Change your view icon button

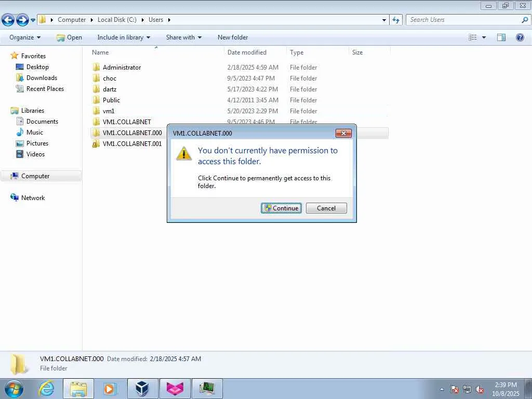(472, 37)
